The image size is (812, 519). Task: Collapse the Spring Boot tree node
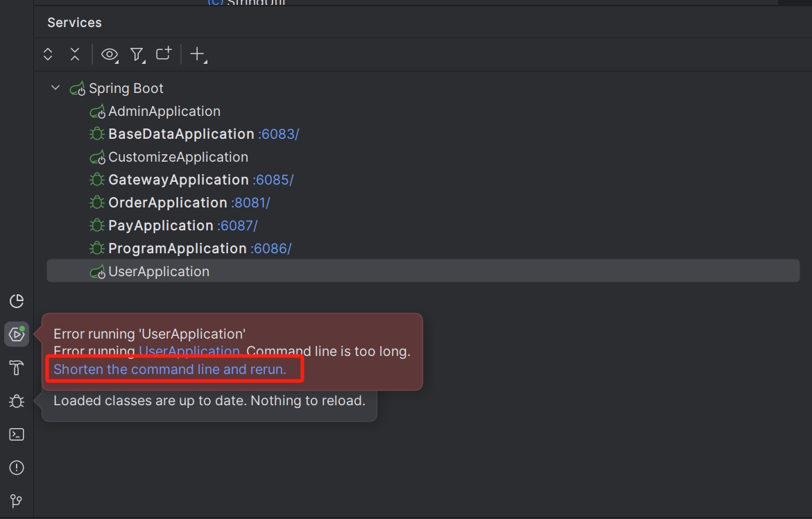55,88
